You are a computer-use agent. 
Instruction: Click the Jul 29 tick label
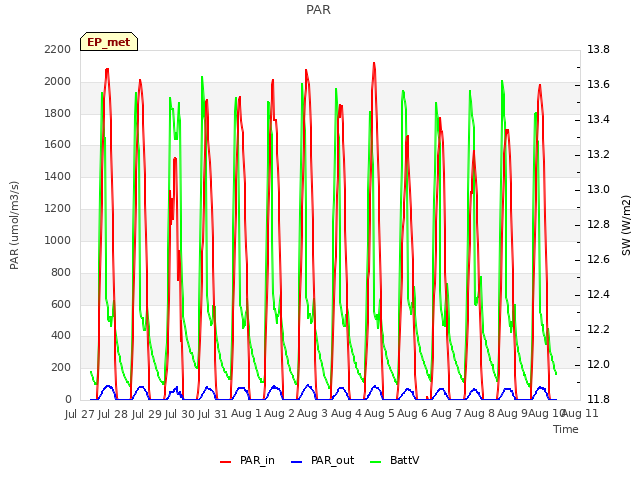pos(146,414)
